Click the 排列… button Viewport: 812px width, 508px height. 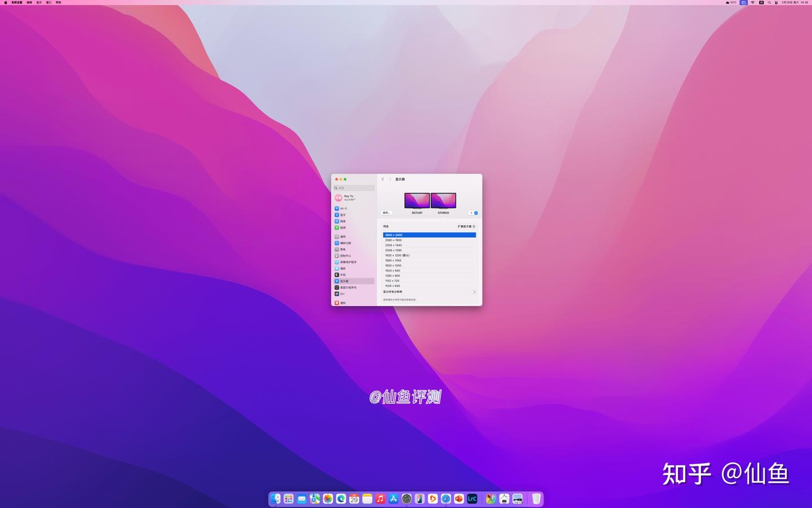[386, 213]
